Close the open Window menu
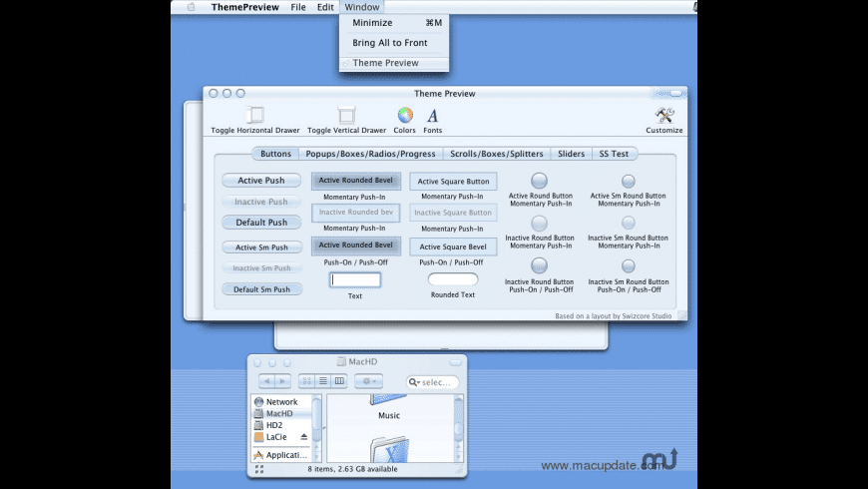The image size is (868, 489). coord(361,7)
